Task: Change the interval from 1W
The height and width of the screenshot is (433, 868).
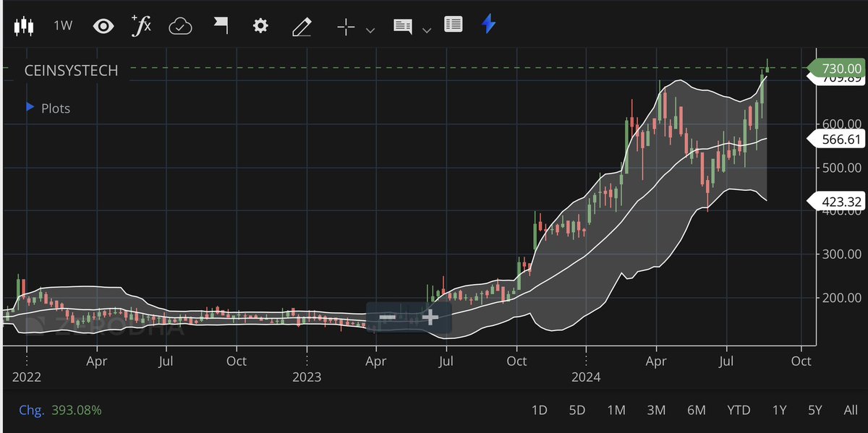Action: coord(62,25)
